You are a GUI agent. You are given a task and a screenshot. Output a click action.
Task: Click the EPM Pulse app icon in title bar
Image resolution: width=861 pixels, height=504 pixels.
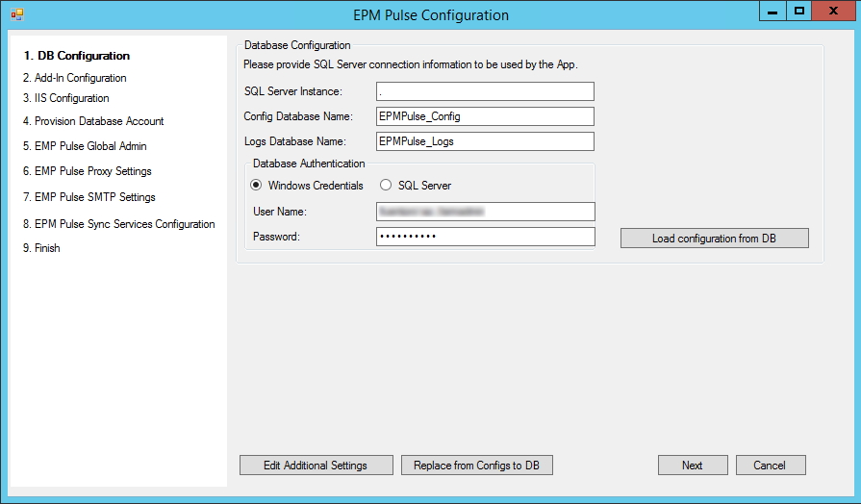[x=17, y=14]
